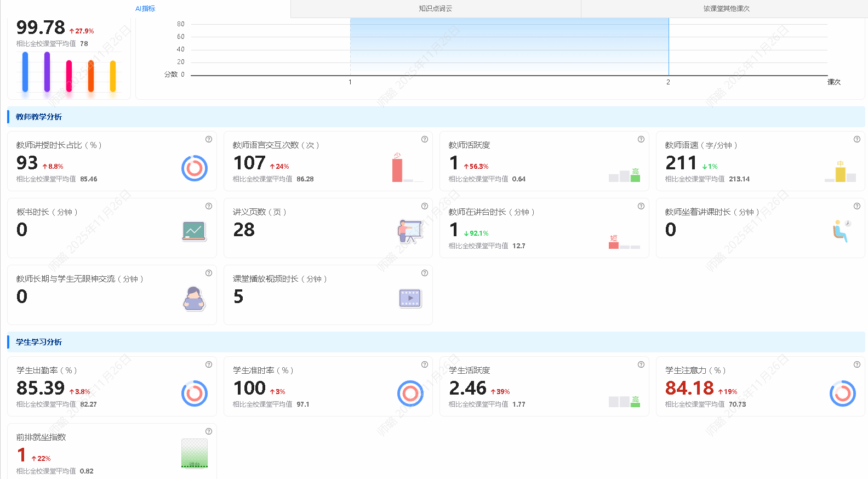The height and width of the screenshot is (479, 868).
Task: Click the 学生准时率 ring chart
Action: pos(410,393)
